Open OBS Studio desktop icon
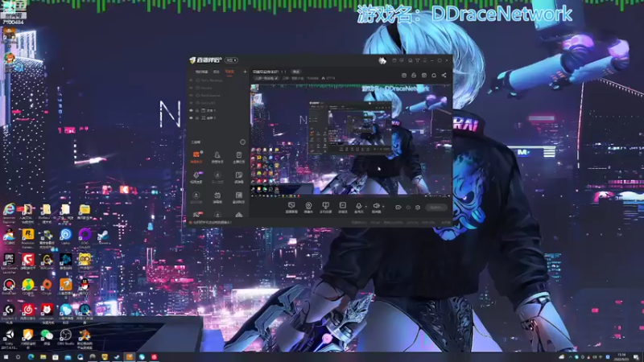The width and height of the screenshot is (644, 362). (x=66, y=335)
